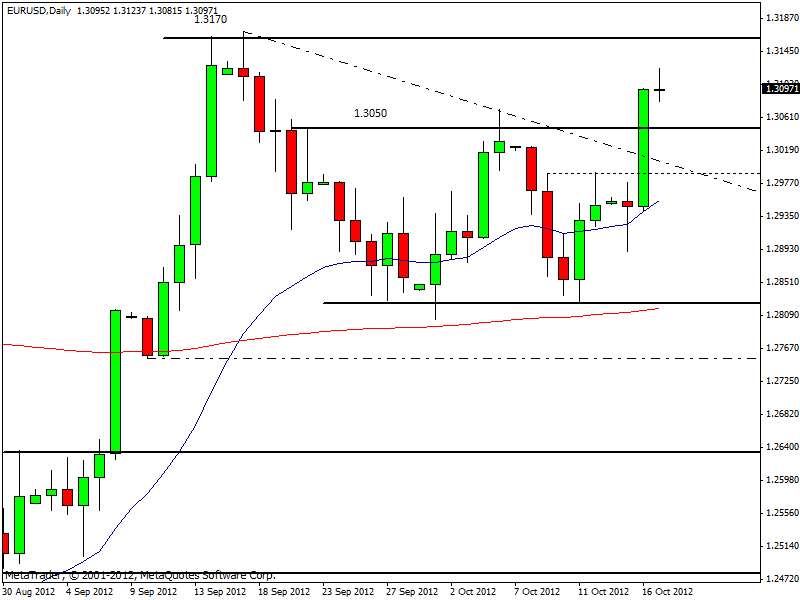
Task: Select the dash-dot horizontal line near 1.2755
Action: [450, 358]
